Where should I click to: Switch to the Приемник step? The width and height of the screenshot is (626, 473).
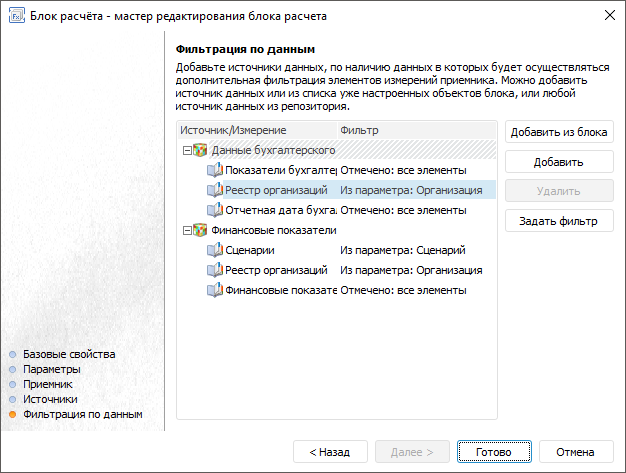pos(48,384)
